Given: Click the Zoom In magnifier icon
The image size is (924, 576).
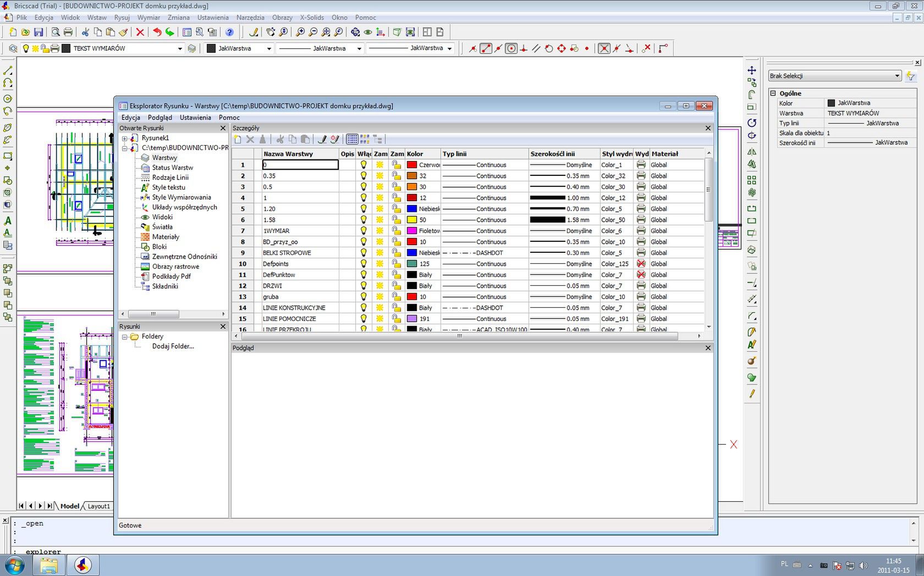Looking at the screenshot, I should (300, 32).
